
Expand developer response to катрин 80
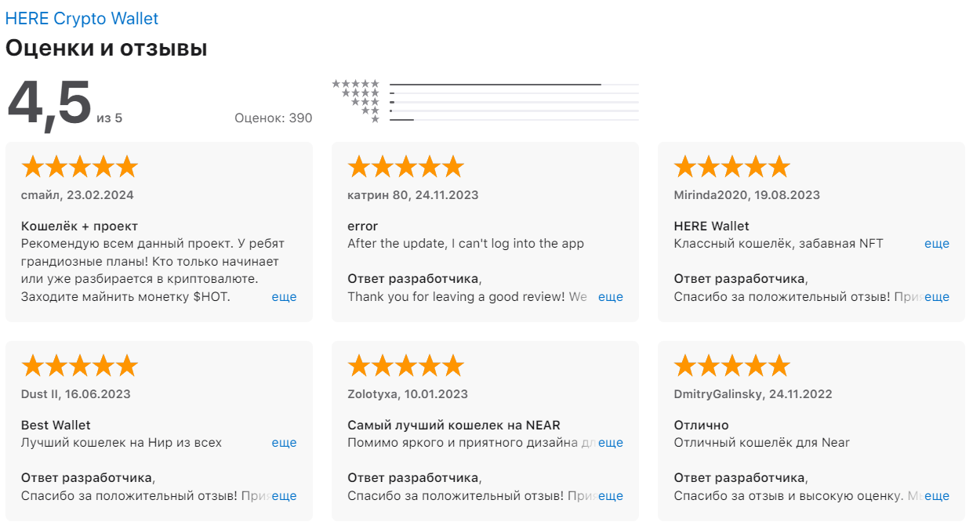click(610, 297)
